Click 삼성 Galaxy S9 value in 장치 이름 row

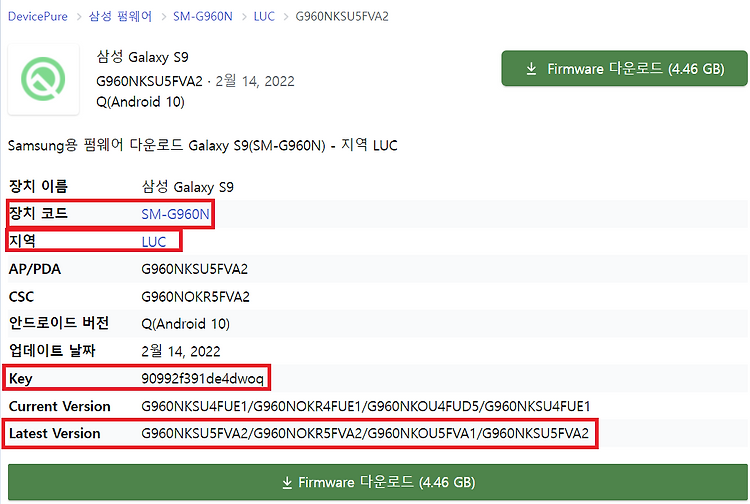coord(188,187)
